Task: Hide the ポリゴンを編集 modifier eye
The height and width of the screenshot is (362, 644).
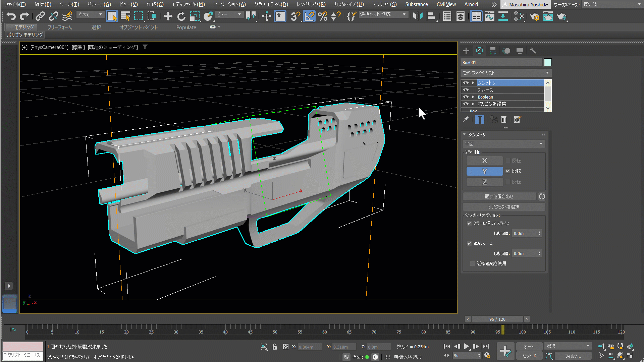Action: (x=466, y=104)
